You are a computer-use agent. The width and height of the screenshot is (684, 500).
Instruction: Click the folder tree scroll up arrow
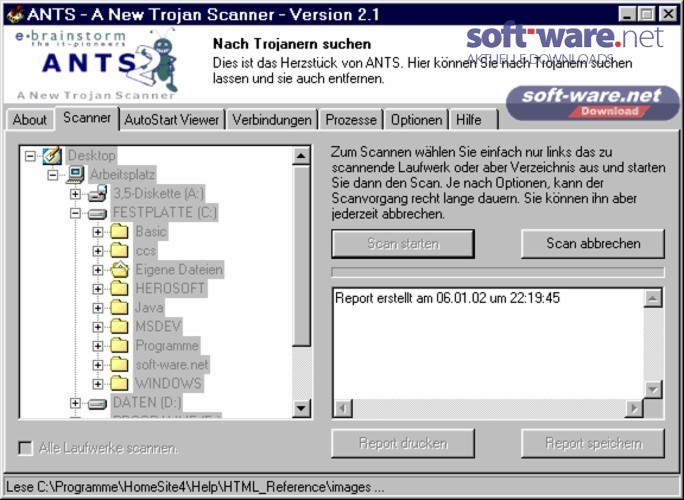click(x=301, y=156)
